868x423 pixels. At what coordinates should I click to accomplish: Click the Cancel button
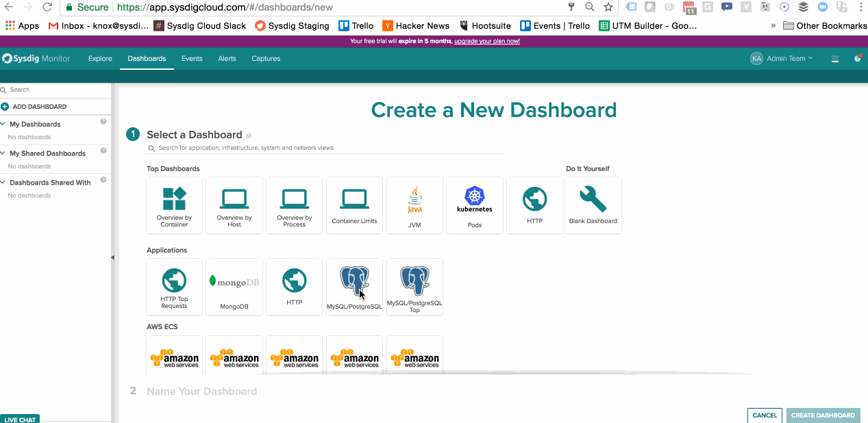click(765, 415)
